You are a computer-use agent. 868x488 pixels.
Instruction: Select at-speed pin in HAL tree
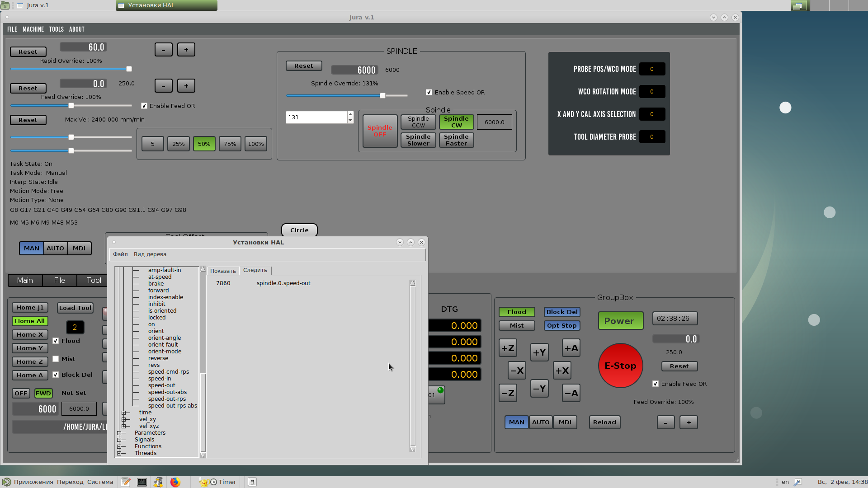coord(160,277)
